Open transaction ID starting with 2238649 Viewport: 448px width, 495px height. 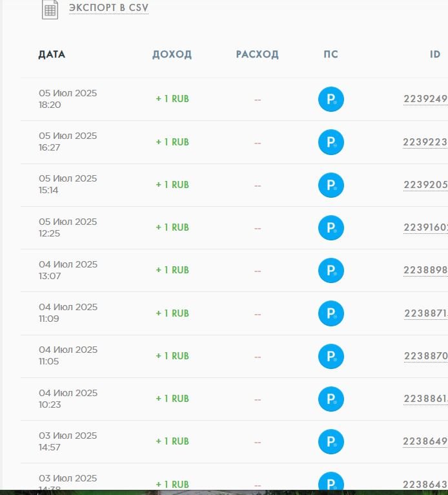(x=425, y=441)
